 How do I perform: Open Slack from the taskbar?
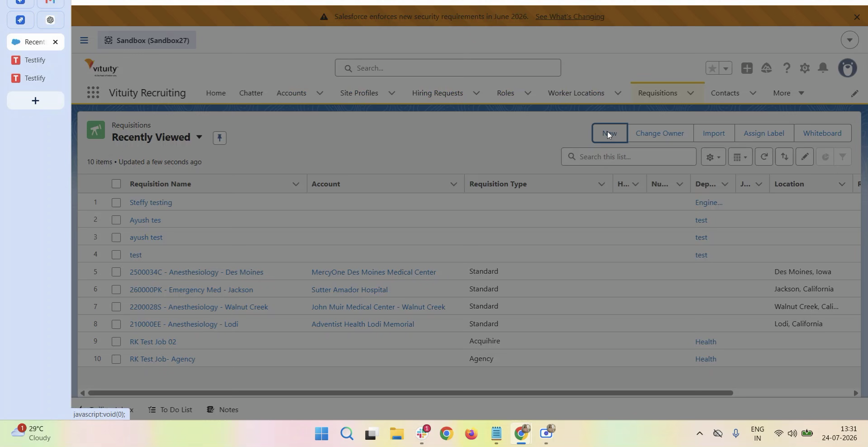[x=422, y=434]
